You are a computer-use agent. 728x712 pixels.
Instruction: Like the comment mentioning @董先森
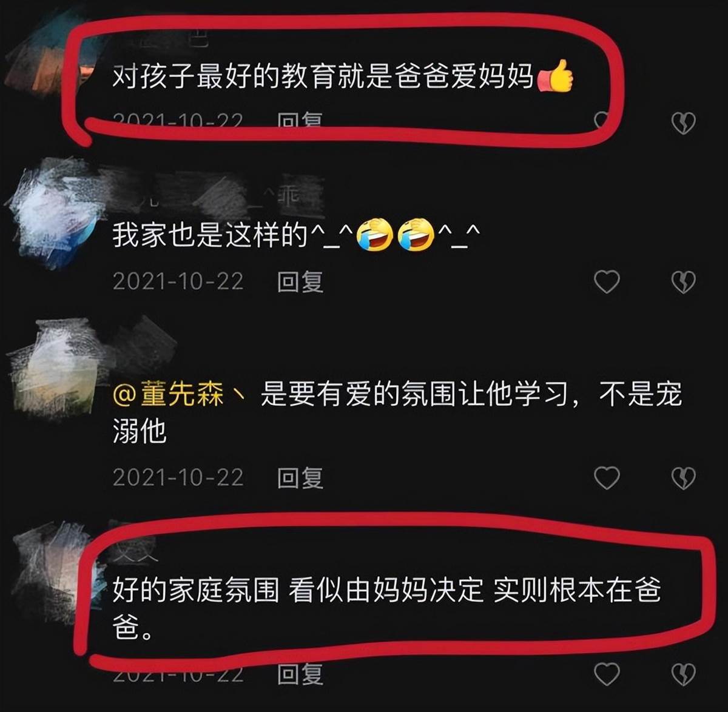coord(607,478)
